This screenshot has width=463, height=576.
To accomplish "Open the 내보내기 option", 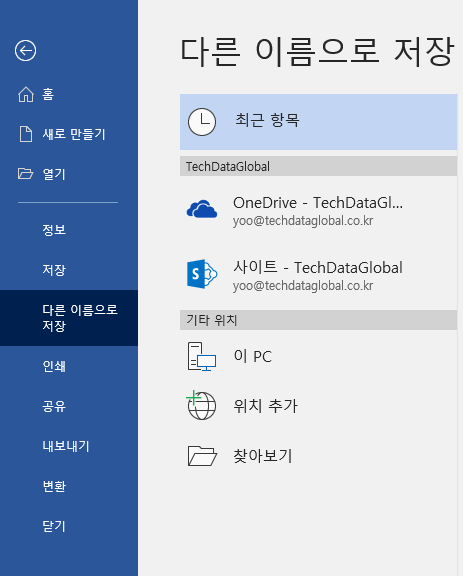I will (69, 446).
